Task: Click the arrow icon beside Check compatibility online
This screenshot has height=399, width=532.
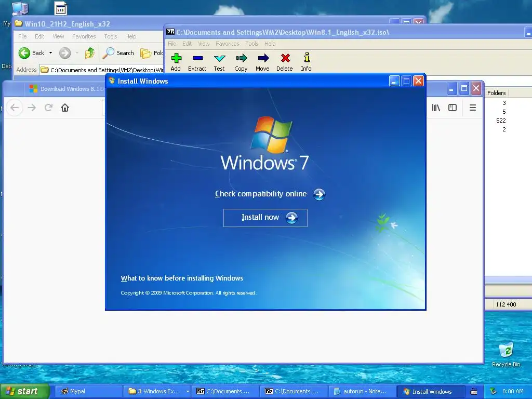Action: click(x=319, y=194)
